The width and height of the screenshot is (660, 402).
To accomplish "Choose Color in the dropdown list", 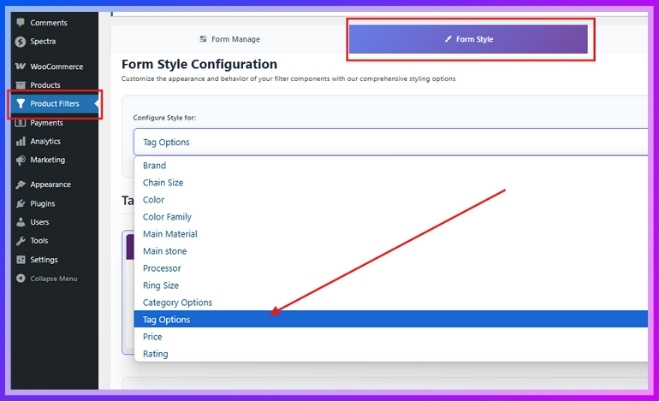I will (x=391, y=200).
